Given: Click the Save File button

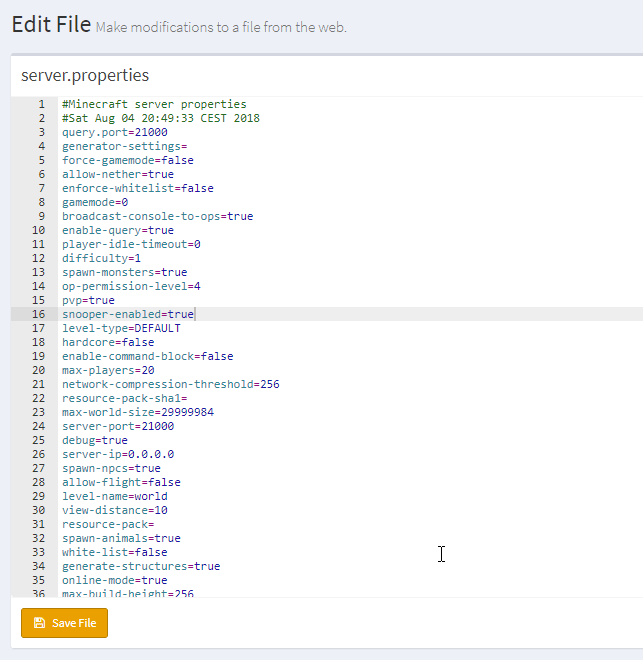Looking at the screenshot, I should (x=64, y=623).
